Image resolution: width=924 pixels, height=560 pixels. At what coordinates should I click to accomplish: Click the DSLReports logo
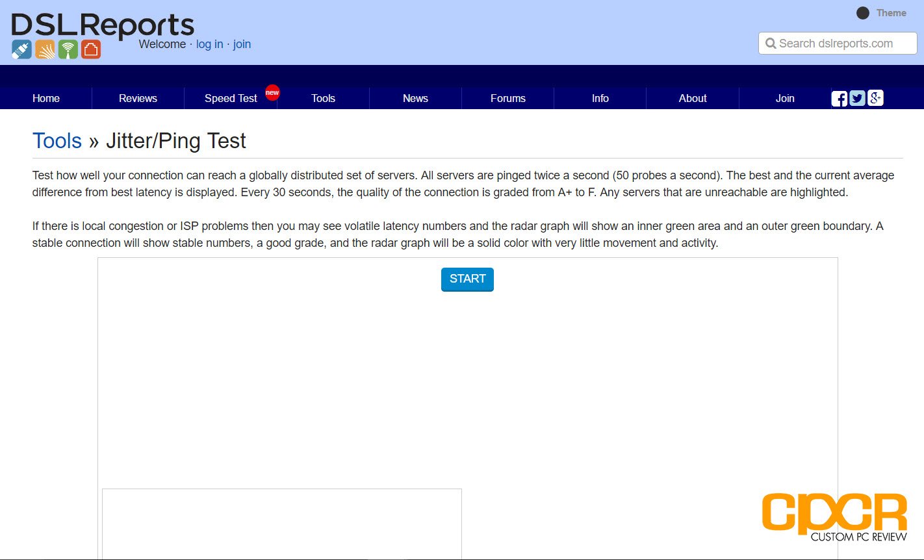click(103, 23)
